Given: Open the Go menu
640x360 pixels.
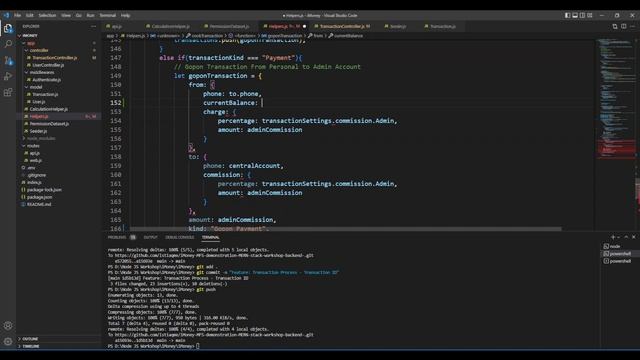Looking at the screenshot, I should coord(78,15).
